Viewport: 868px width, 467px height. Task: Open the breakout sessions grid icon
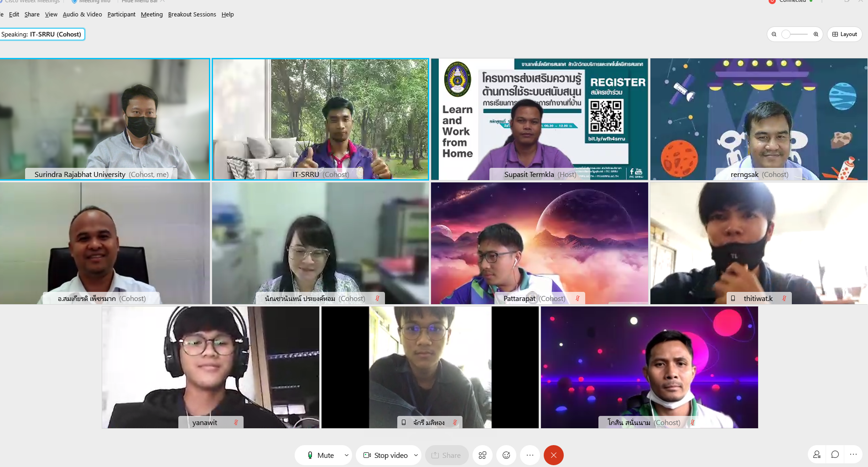(482, 455)
